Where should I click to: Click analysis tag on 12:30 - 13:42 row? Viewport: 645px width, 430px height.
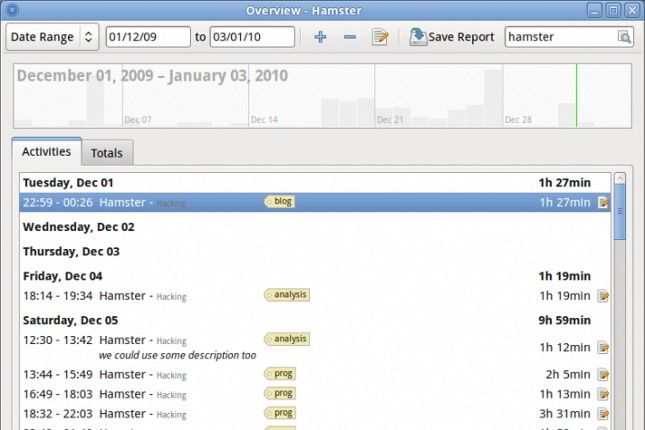pos(287,339)
